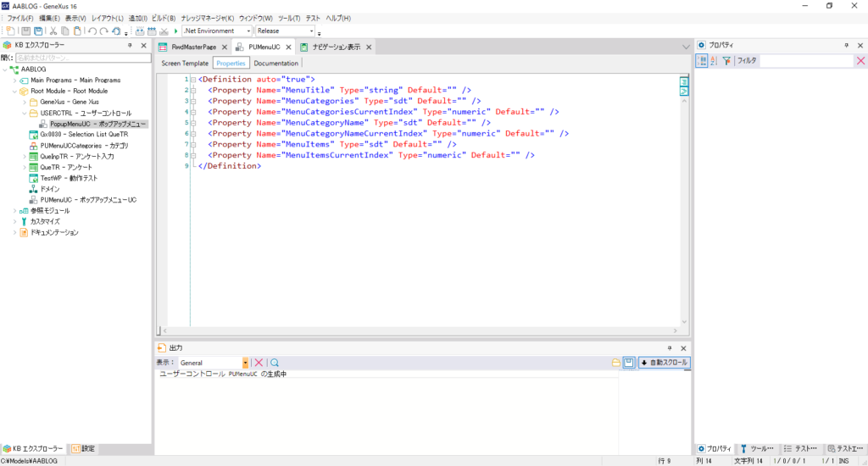Expand the QueInpTR tree node
The width and height of the screenshot is (868, 466).
click(x=25, y=157)
